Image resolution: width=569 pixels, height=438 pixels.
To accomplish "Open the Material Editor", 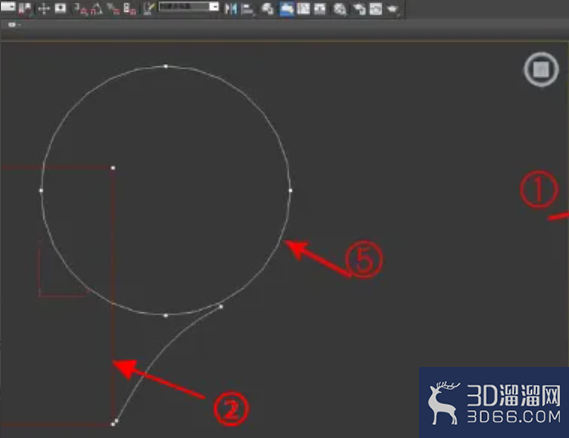I will (340, 9).
